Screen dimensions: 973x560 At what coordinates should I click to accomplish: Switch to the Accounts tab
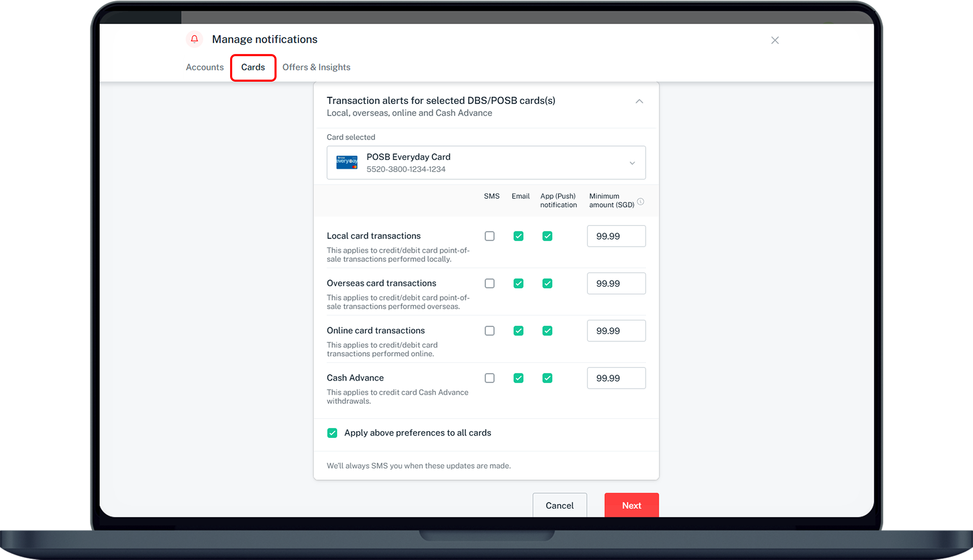point(204,67)
